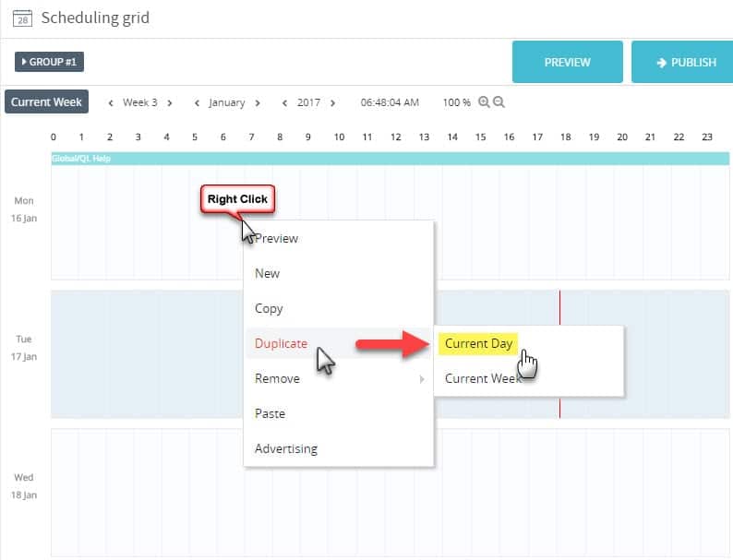Choose Advertising in the context menu
This screenshot has height=560, width=733.
pos(339,448)
